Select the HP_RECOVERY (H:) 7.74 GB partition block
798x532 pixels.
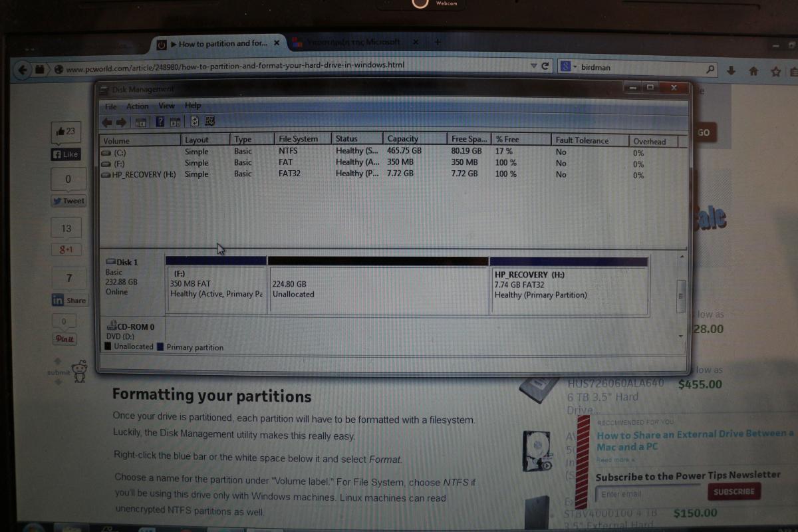(x=569, y=285)
